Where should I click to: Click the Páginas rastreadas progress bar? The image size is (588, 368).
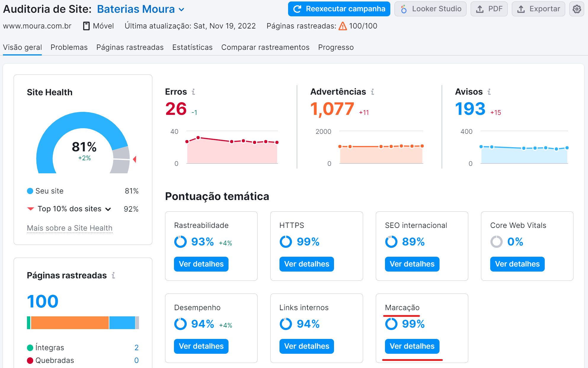(83, 323)
